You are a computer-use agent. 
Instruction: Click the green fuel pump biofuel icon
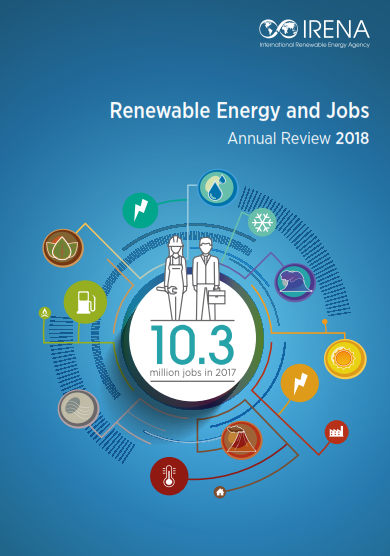coord(85,302)
